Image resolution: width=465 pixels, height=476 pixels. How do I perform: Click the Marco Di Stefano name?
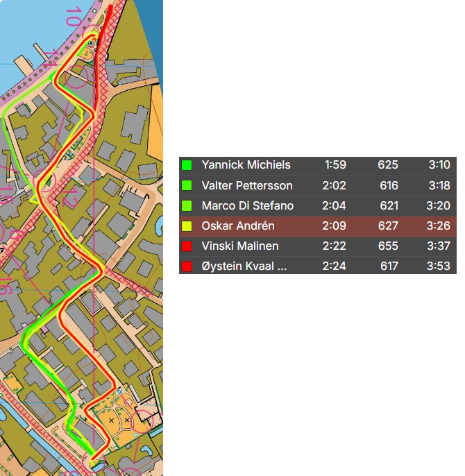pos(247,206)
